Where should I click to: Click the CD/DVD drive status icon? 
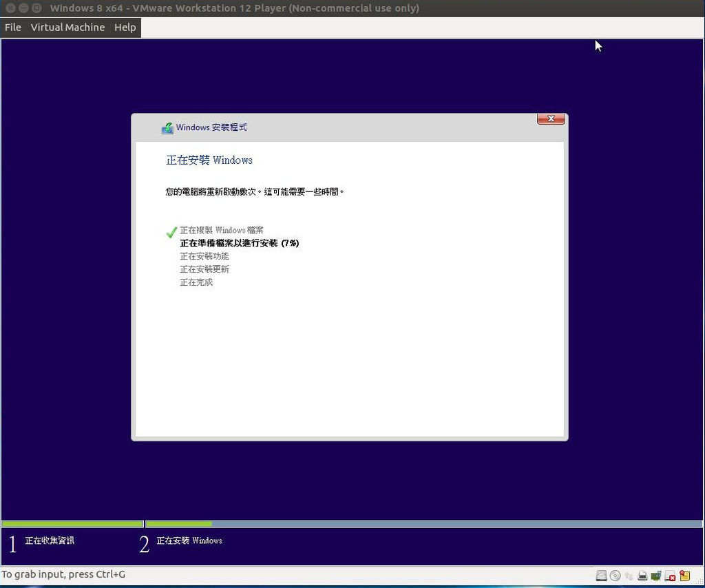[x=615, y=576]
